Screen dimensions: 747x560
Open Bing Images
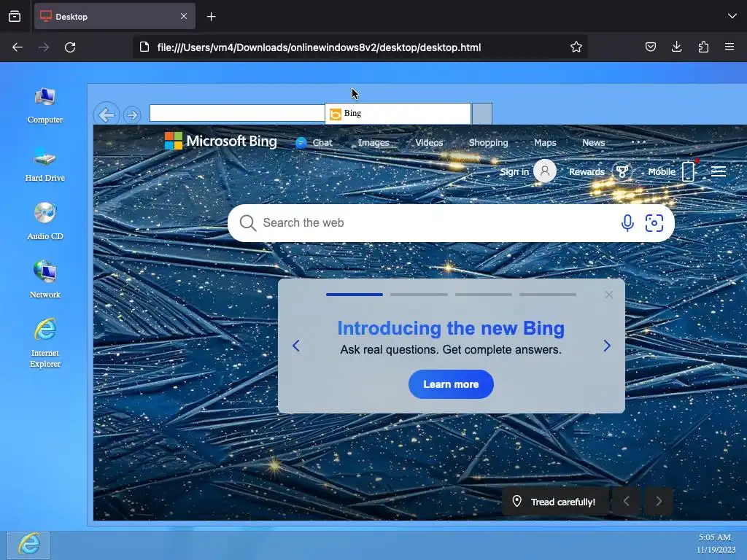click(x=373, y=142)
